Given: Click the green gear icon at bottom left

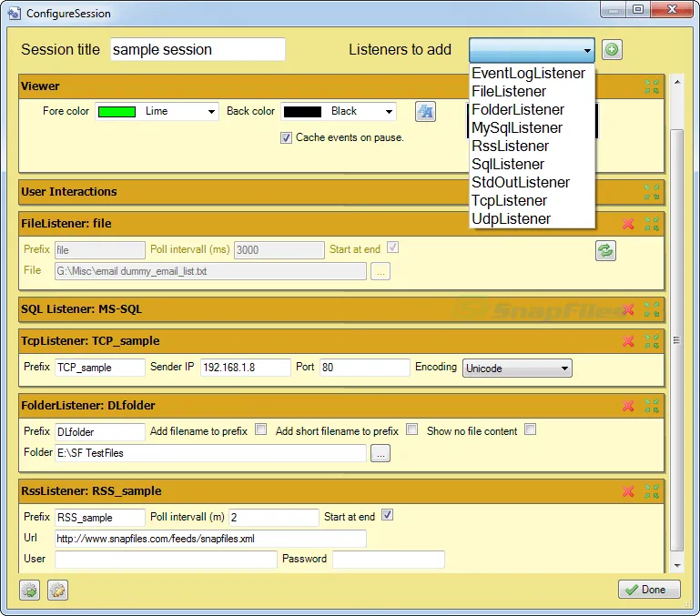Looking at the screenshot, I should (29, 591).
